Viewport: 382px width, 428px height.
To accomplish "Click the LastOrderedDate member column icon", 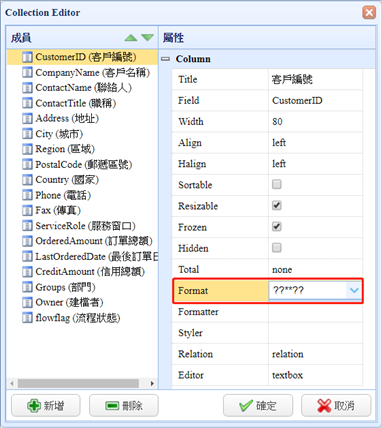I will coord(27,256).
